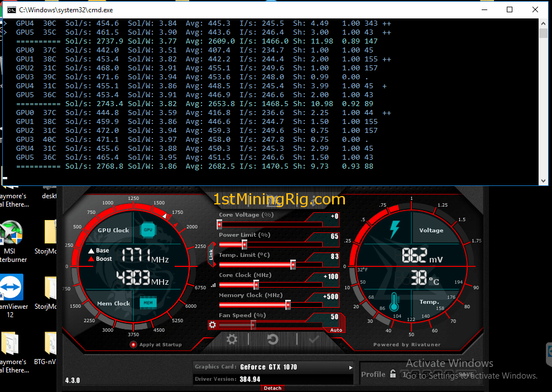Click the Core Clock slider handle
Image resolution: width=552 pixels, height=392 pixels.
click(256, 284)
